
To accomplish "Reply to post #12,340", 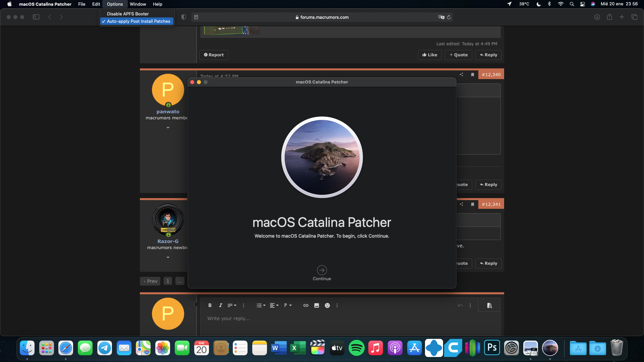I will (x=488, y=185).
